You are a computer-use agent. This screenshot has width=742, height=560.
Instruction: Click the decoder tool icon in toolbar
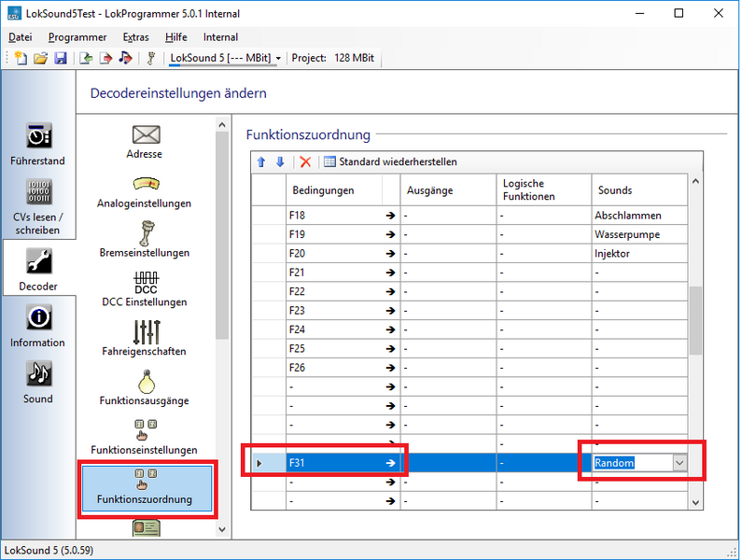(x=151, y=58)
